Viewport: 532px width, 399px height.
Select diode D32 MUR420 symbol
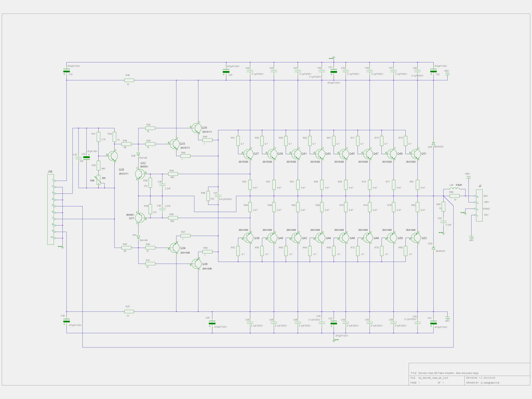coord(433,144)
